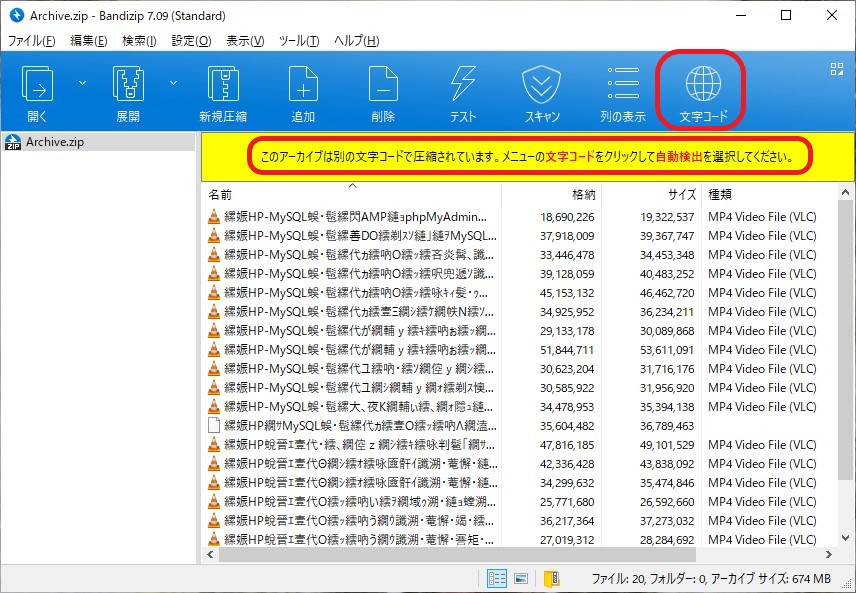Click the 新規圧縮 new archive icon
856x593 pixels.
tap(223, 85)
